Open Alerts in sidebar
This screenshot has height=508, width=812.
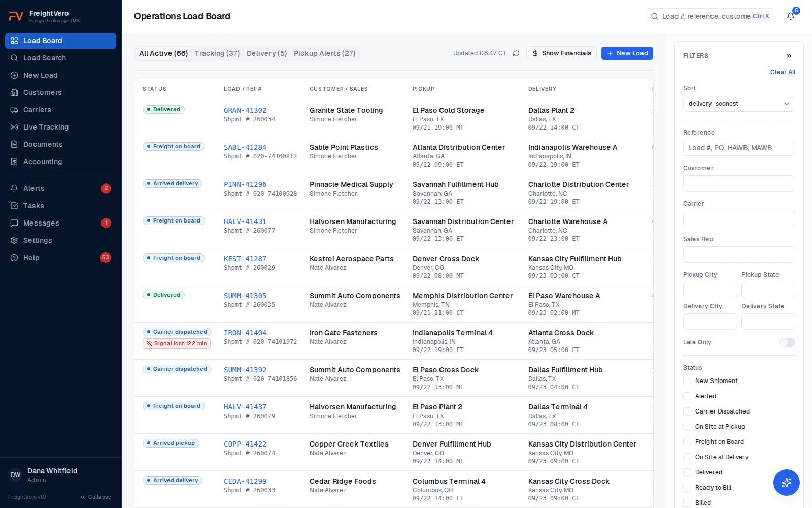60,188
